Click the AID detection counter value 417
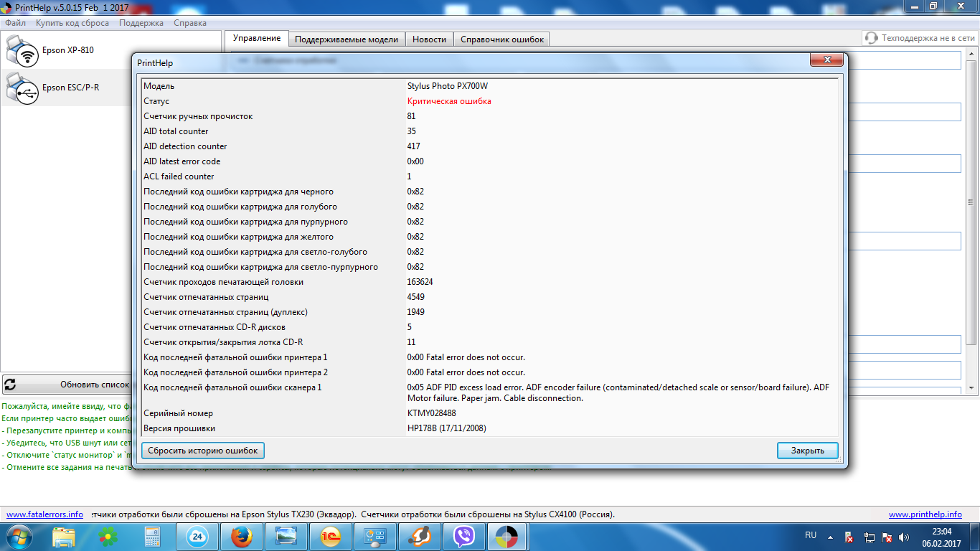980x551 pixels. click(x=415, y=146)
